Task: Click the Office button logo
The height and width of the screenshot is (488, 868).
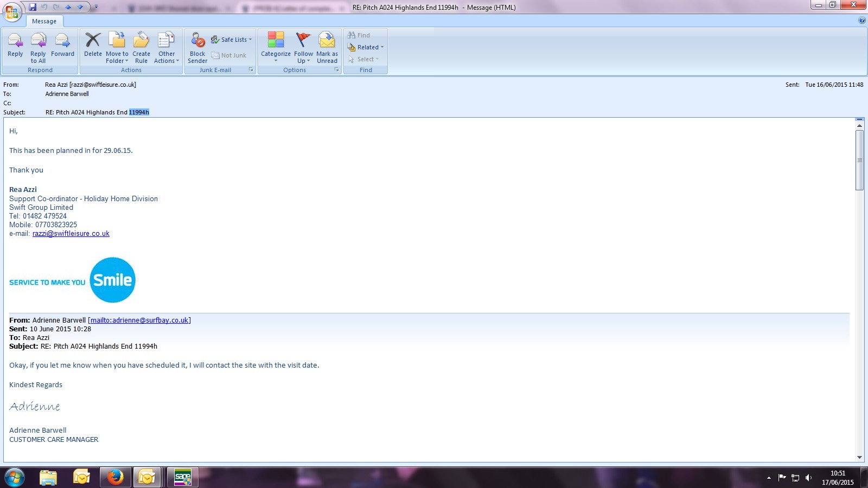Action: point(12,12)
